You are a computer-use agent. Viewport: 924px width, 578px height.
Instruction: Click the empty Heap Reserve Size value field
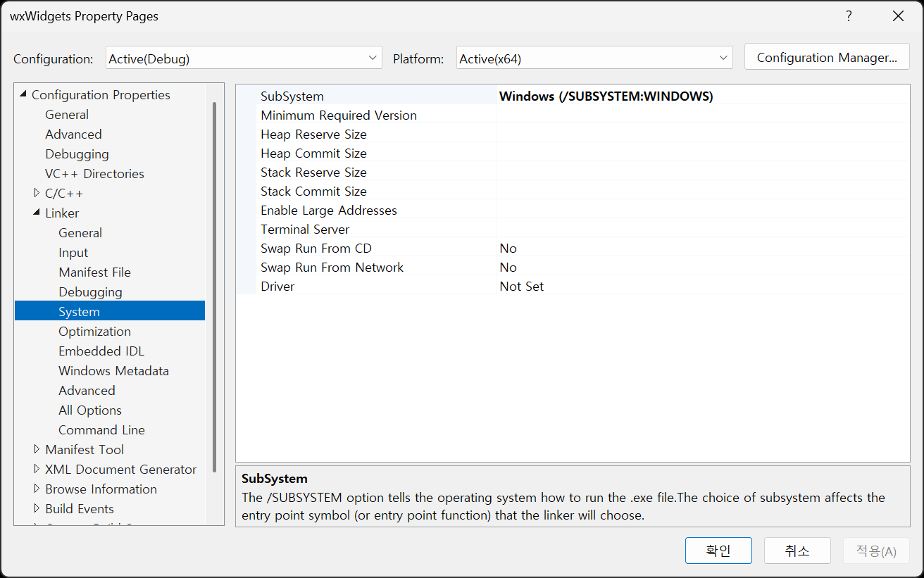(x=703, y=134)
